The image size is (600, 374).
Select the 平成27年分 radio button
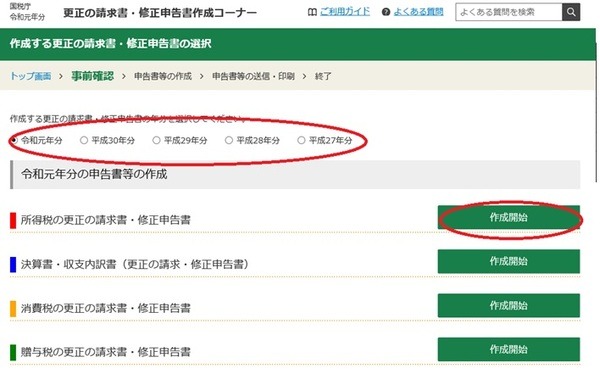click(301, 140)
